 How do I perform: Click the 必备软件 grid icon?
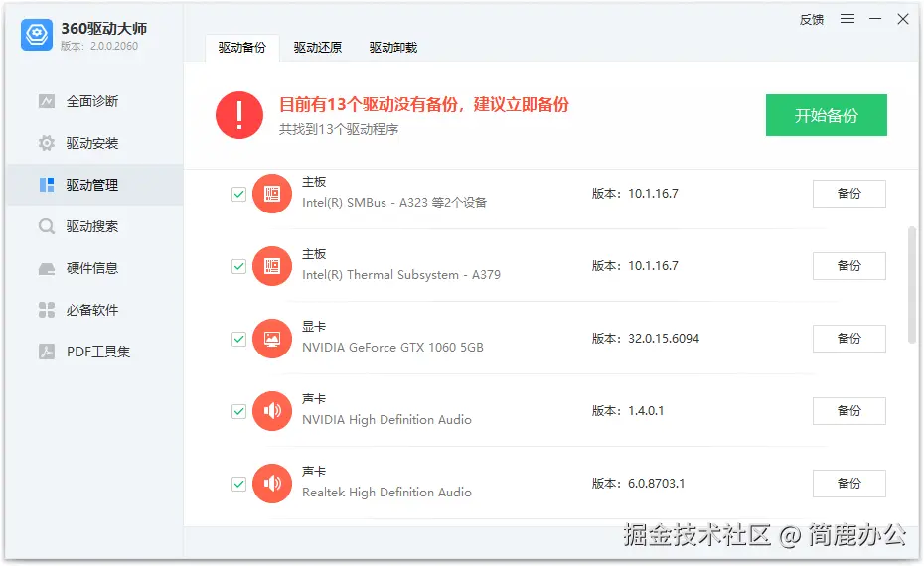point(47,310)
